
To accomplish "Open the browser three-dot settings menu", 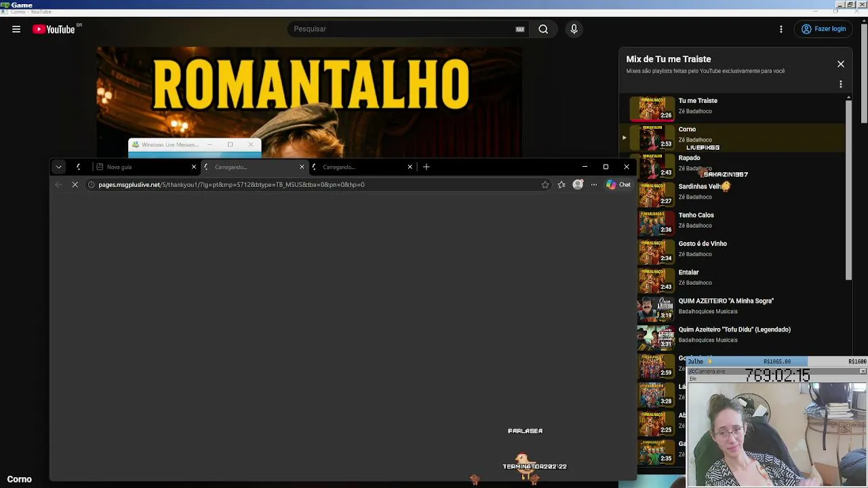I will pos(594,184).
